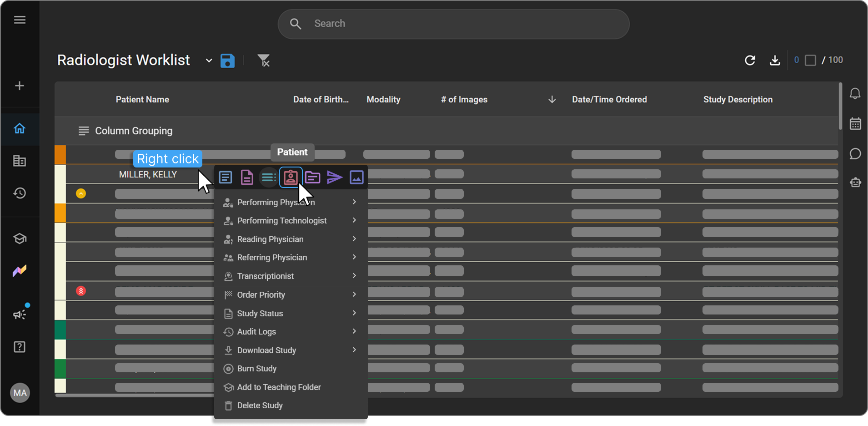868x426 pixels.
Task: Open the history clock icon in sidebar
Action: (20, 193)
